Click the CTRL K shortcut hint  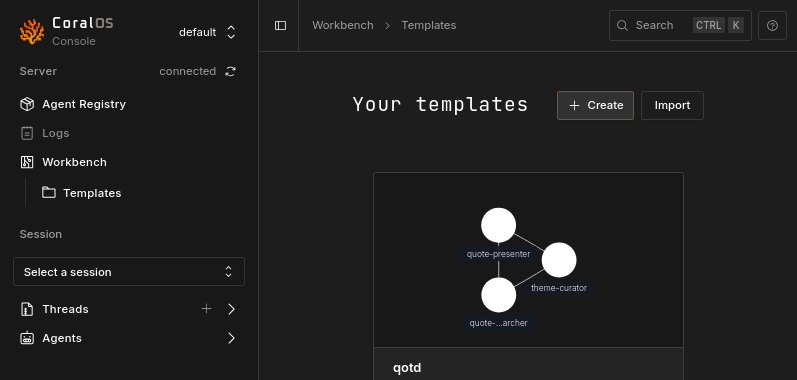click(x=718, y=25)
